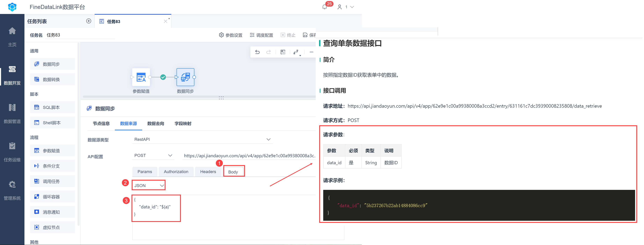This screenshot has height=245, width=644.
Task: Open the user account menu chevron
Action: 352,7
